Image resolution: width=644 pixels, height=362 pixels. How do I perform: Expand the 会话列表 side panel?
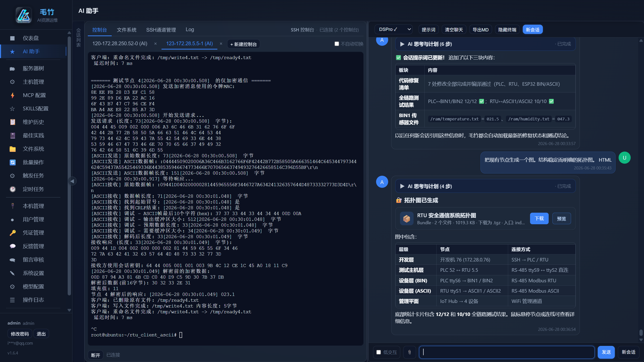click(78, 38)
